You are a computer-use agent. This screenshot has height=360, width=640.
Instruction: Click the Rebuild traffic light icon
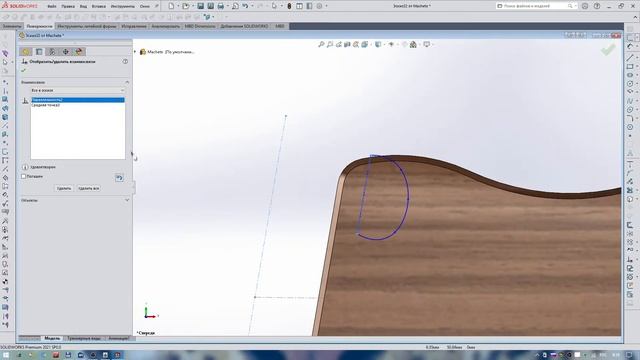click(289, 6)
